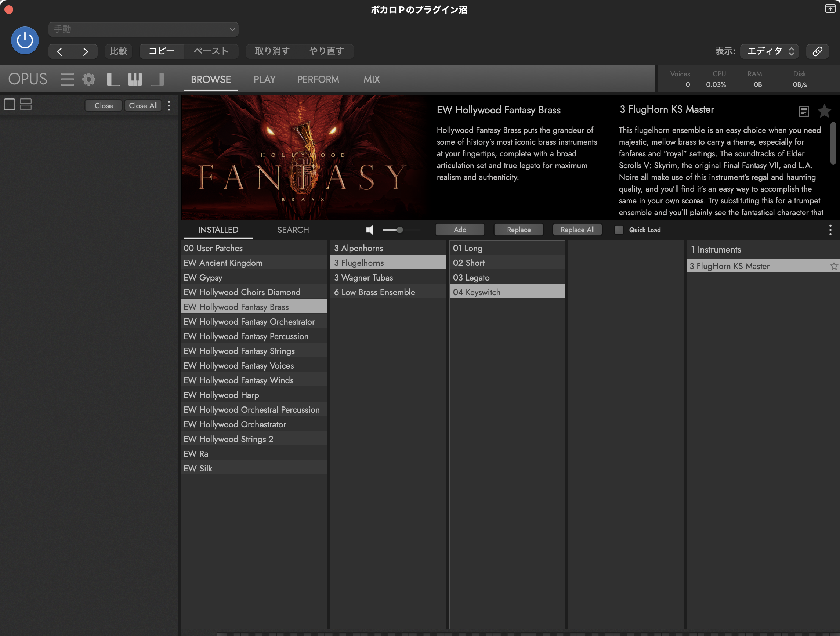This screenshot has height=636, width=840.
Task: Switch to the BROWSE tab
Action: pyautogui.click(x=211, y=79)
